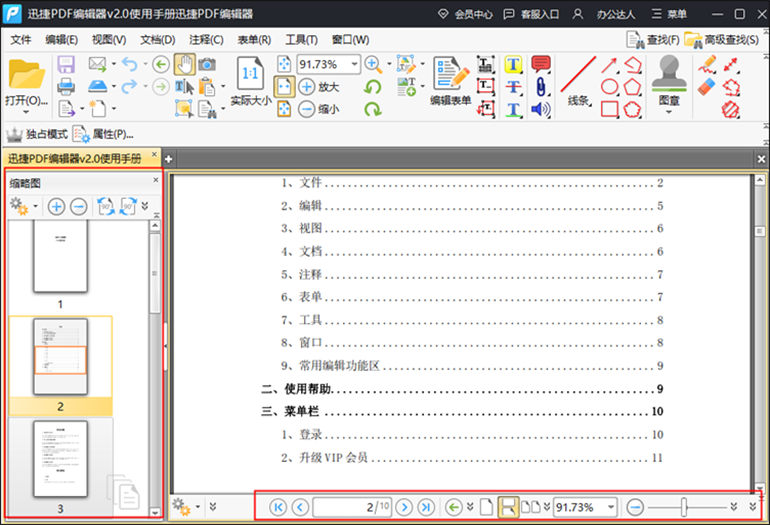Go to first page button
The width and height of the screenshot is (770, 525).
click(278, 507)
